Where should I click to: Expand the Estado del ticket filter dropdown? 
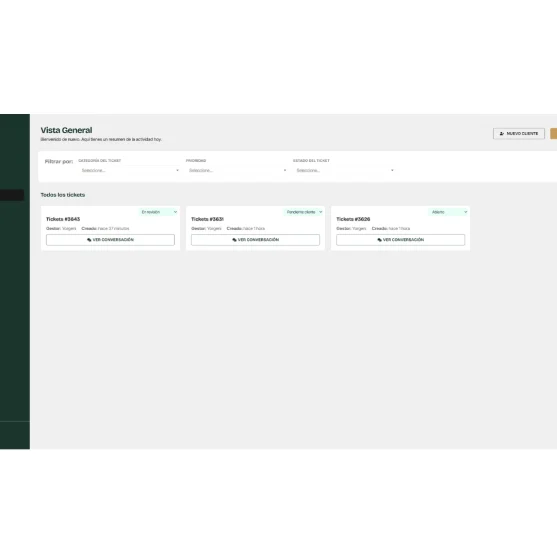tap(344, 171)
